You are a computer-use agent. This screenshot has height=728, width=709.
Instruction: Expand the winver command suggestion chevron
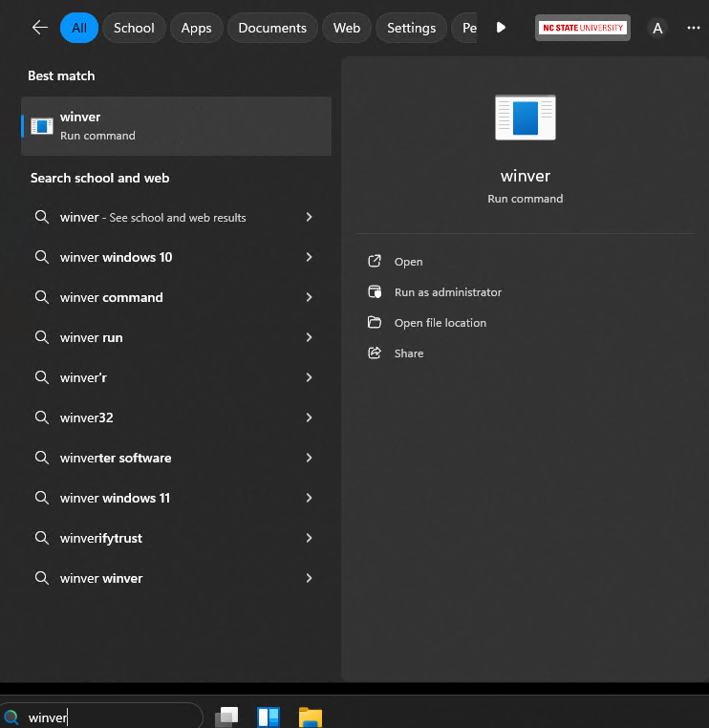click(x=309, y=297)
